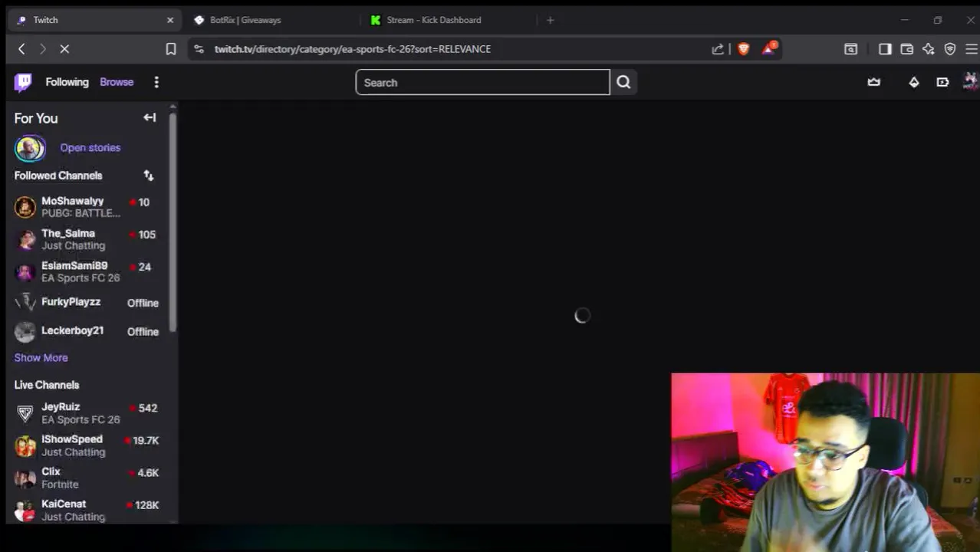Click IShowSpeed channel avatar

click(x=25, y=445)
